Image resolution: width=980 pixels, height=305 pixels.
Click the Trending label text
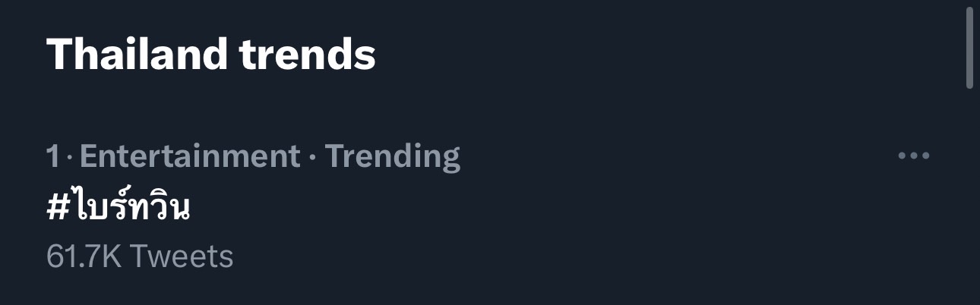[x=392, y=156]
